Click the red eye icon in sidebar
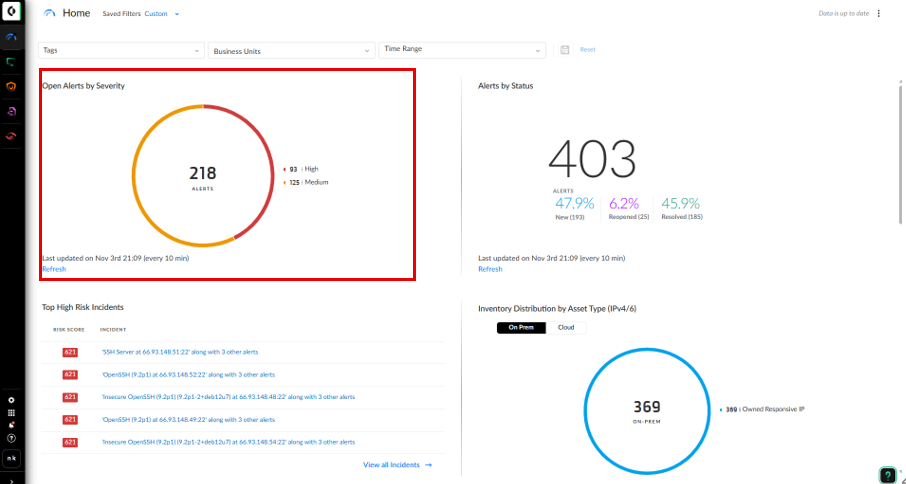Screen dimensions: 906x484 coord(11,135)
